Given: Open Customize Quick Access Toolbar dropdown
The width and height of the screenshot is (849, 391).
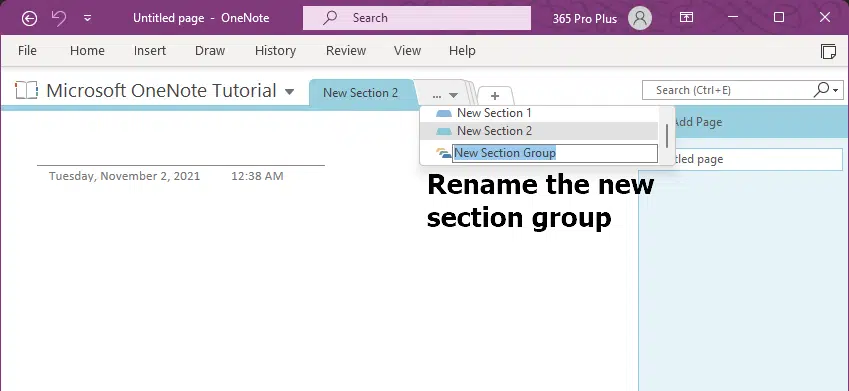Looking at the screenshot, I should click(87, 18).
